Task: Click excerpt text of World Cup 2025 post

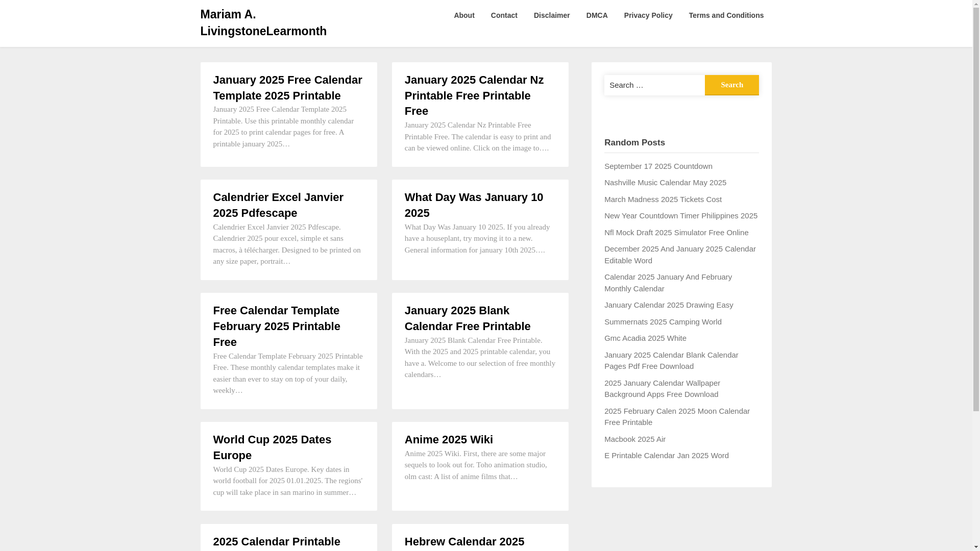Action: click(x=288, y=481)
